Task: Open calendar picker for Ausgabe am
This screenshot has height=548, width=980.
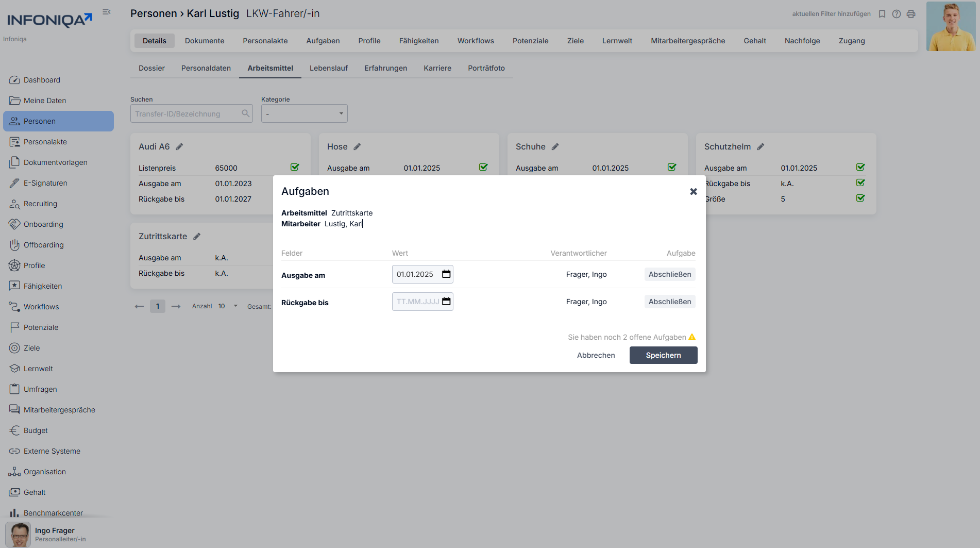Action: [446, 274]
